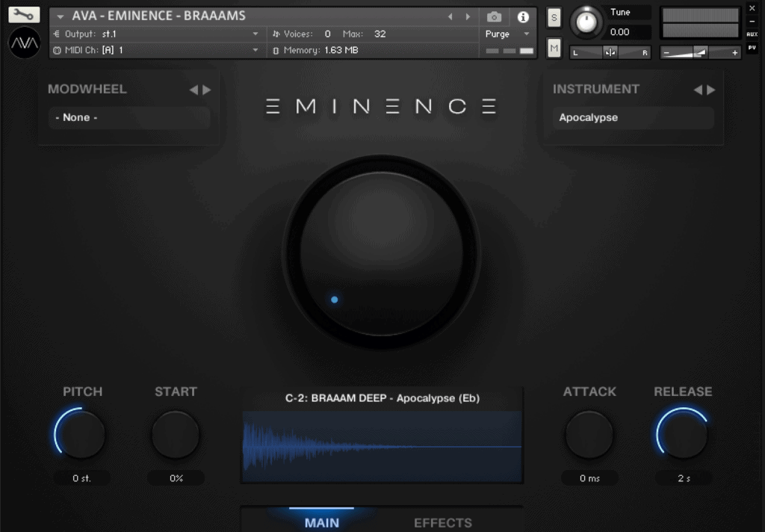Screen dimensions: 765x532
Task: Click the Voices: 0 readout
Action: [x=307, y=34]
